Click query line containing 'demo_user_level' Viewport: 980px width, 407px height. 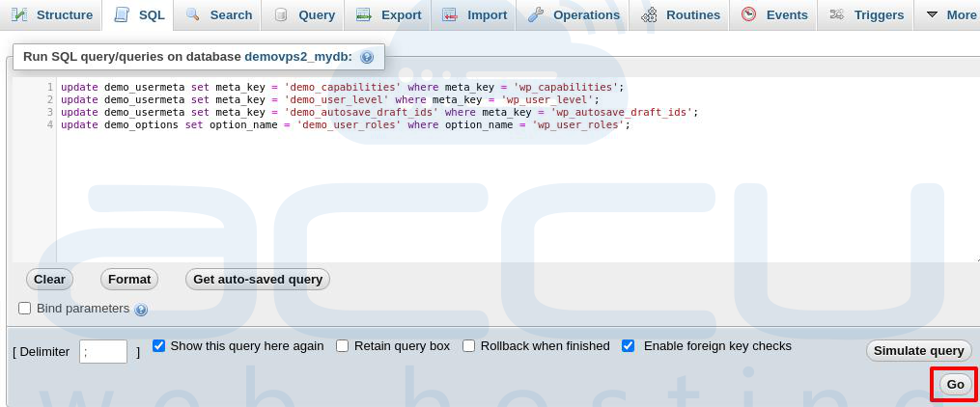click(x=330, y=99)
